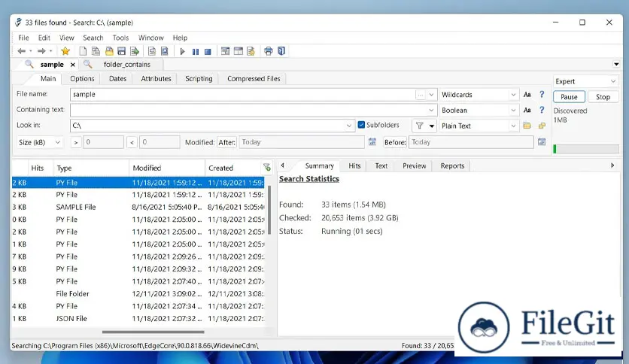Open the After date calendar icon
Viewport: 629px width, 364px height.
(x=372, y=142)
